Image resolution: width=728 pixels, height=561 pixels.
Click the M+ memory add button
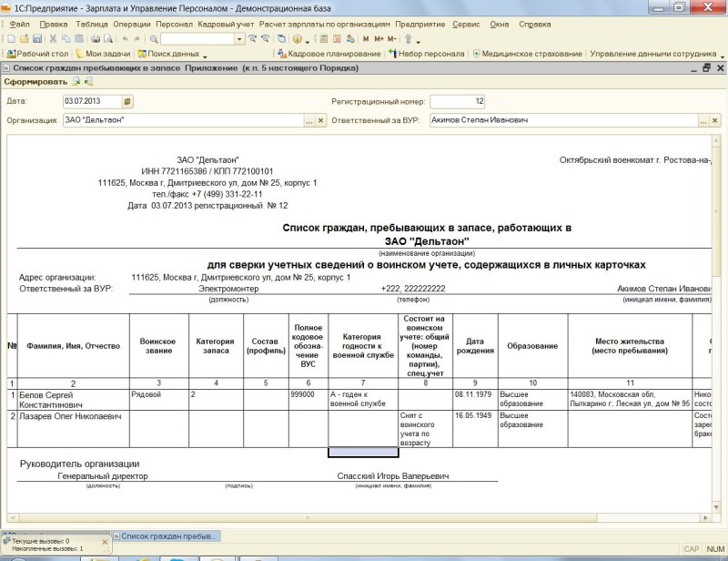click(x=379, y=39)
